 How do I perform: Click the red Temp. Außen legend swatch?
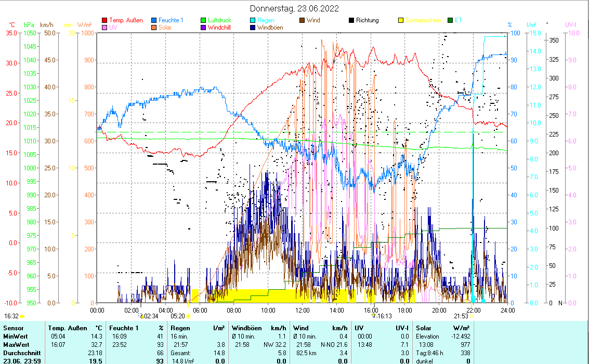click(105, 21)
